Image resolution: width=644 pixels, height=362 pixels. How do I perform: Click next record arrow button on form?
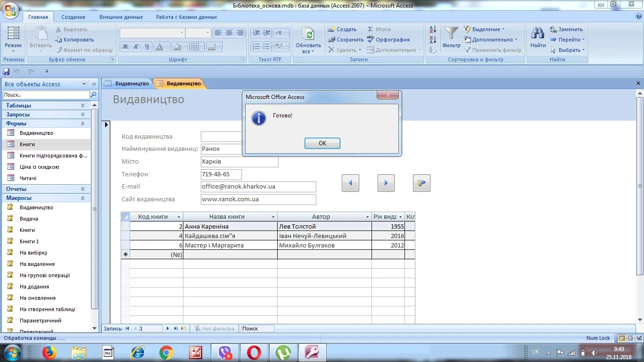pyautogui.click(x=386, y=183)
